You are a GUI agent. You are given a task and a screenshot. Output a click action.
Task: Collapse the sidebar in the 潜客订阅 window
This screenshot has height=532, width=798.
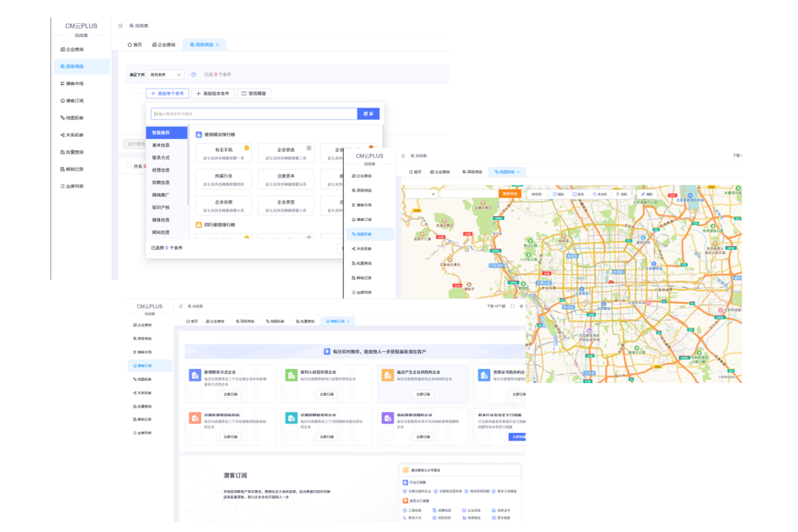coord(182,306)
